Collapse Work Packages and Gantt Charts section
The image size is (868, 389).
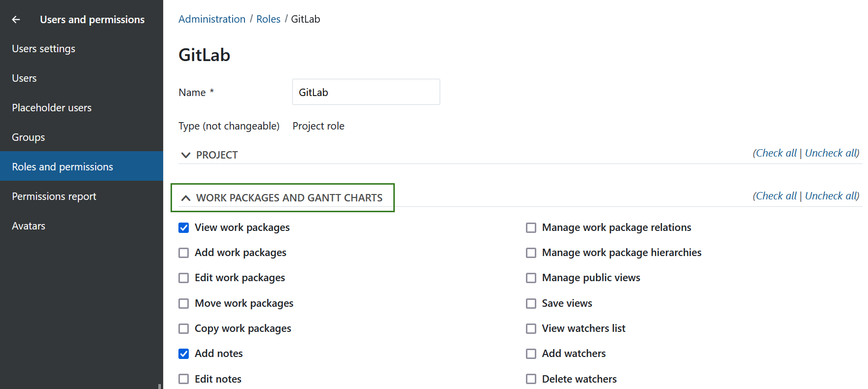pos(186,198)
